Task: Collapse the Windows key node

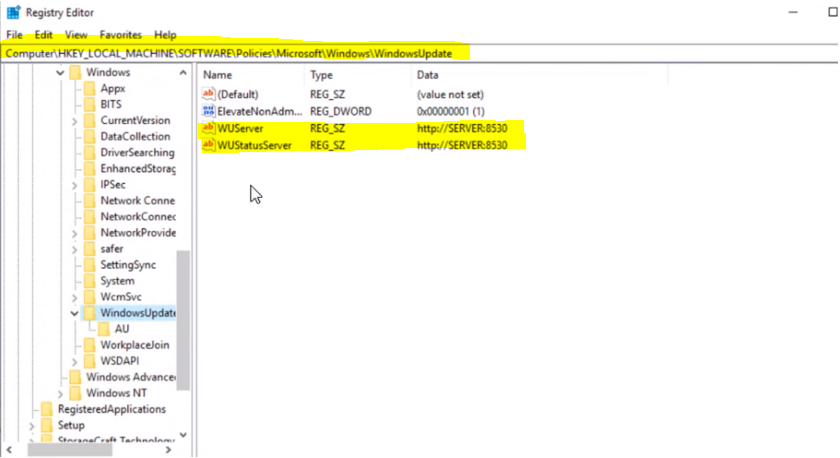Action: point(60,72)
